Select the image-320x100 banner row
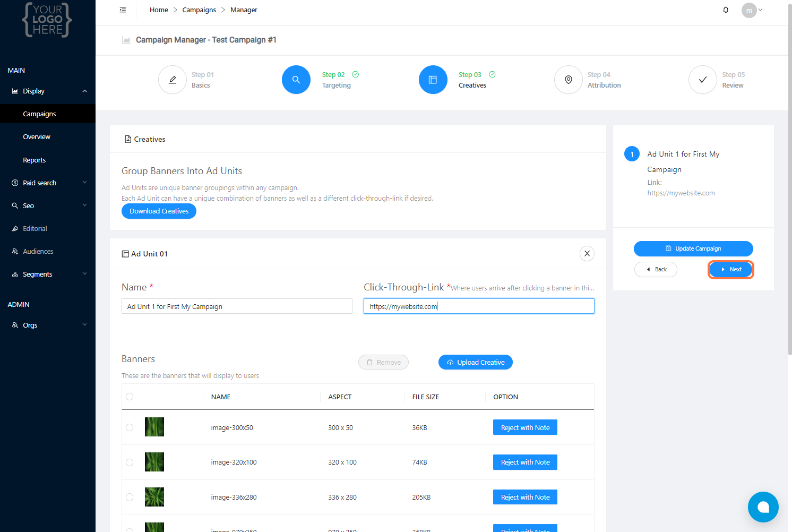Image resolution: width=792 pixels, height=532 pixels. (x=130, y=462)
